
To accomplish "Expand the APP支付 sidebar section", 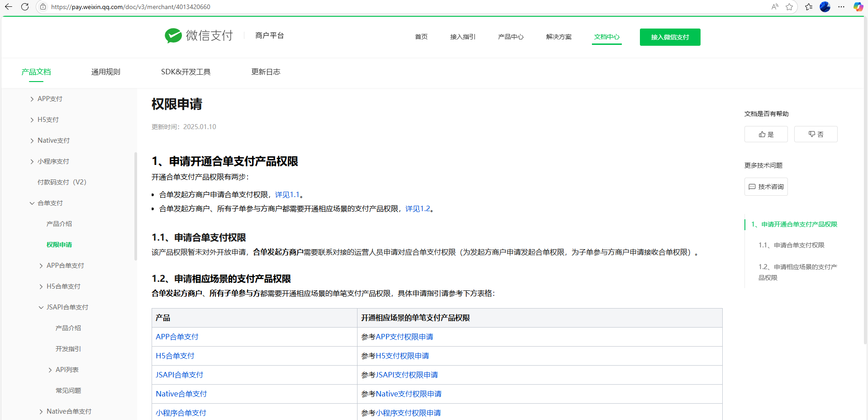I will pyautogui.click(x=32, y=99).
